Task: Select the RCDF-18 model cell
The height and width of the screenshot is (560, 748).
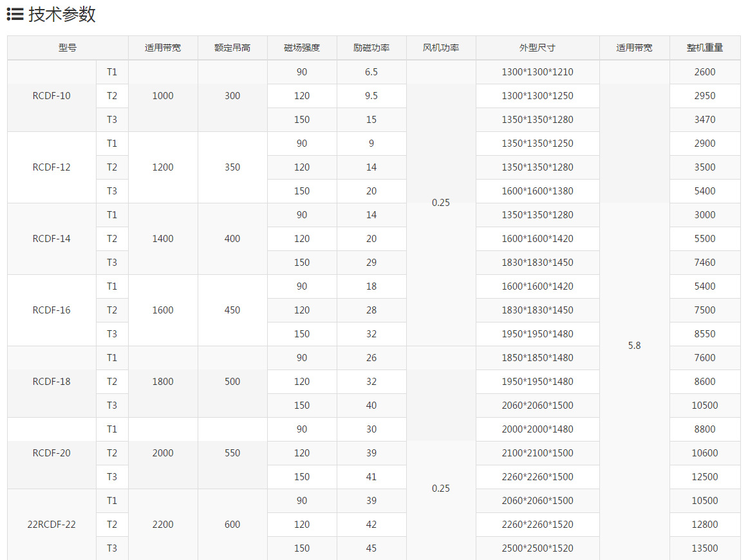Action: [51, 382]
